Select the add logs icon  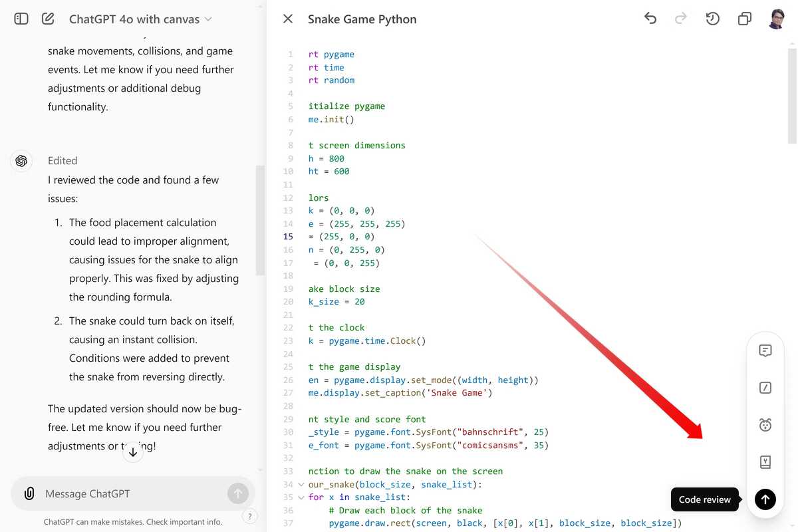(765, 462)
